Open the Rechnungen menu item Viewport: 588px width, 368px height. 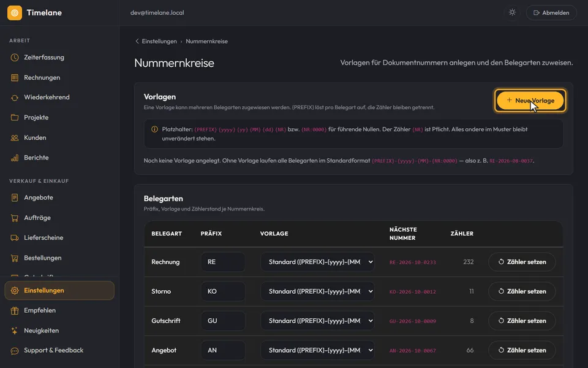[59, 78]
